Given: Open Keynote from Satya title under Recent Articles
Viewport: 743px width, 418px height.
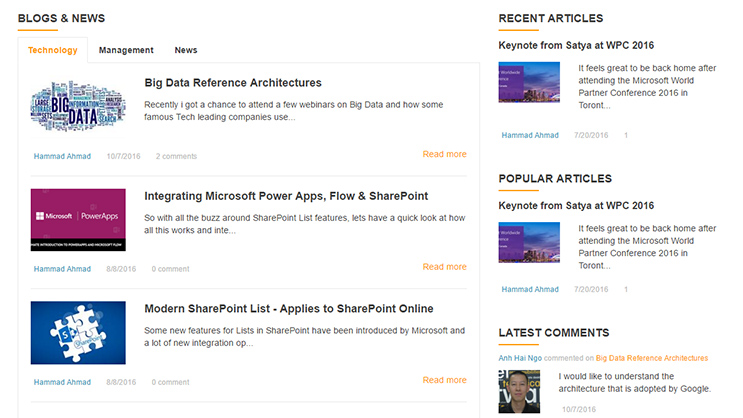Looking at the screenshot, I should pos(576,45).
